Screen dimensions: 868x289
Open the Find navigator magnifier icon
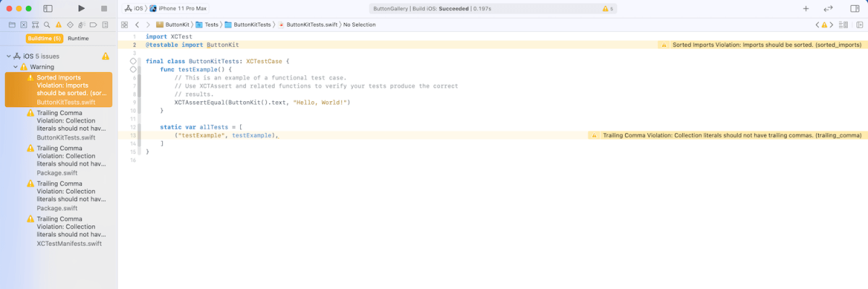point(46,25)
